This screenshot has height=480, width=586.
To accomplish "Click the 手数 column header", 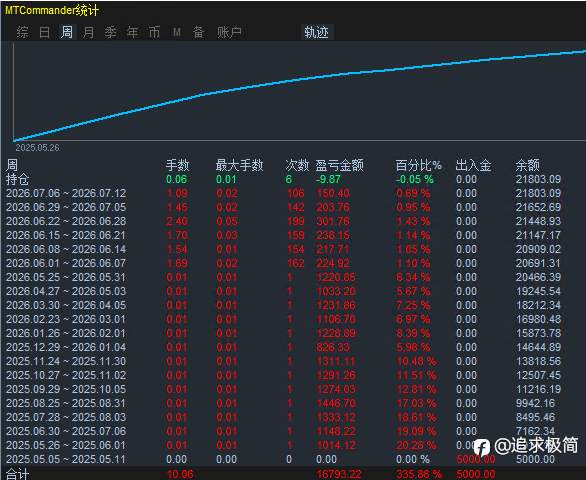I will point(178,165).
